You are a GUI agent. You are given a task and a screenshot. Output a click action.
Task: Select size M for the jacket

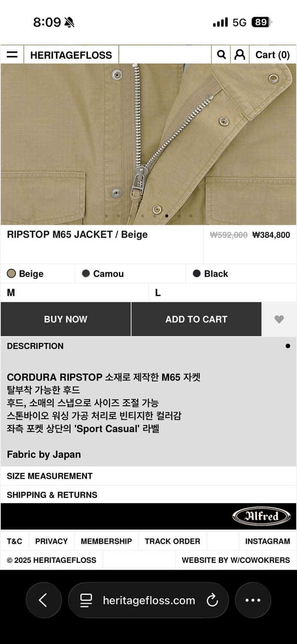[73, 292]
